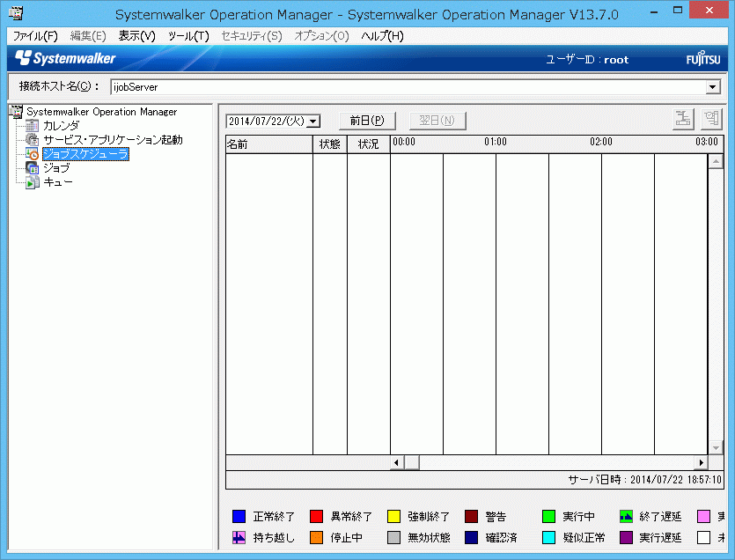Click the 終了遅延 legend icon
Screen dimensions: 735x560
[626, 516]
